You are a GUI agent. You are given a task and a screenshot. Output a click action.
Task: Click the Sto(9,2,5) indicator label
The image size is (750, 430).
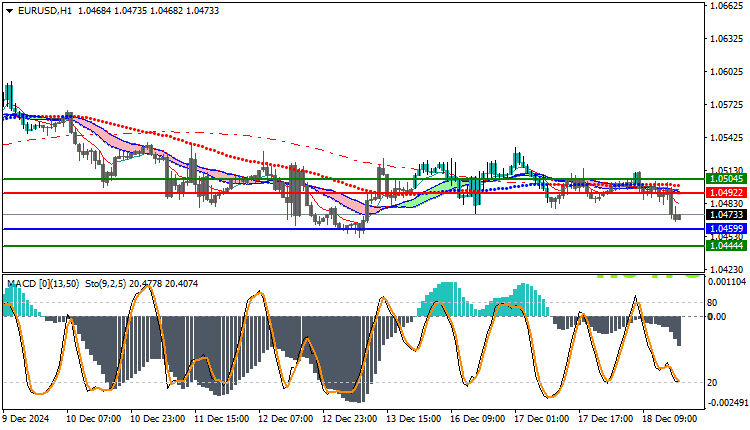coord(106,284)
